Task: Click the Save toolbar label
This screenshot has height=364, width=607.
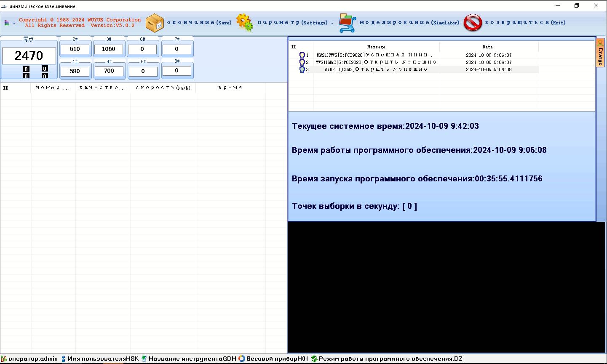Action: [x=199, y=23]
